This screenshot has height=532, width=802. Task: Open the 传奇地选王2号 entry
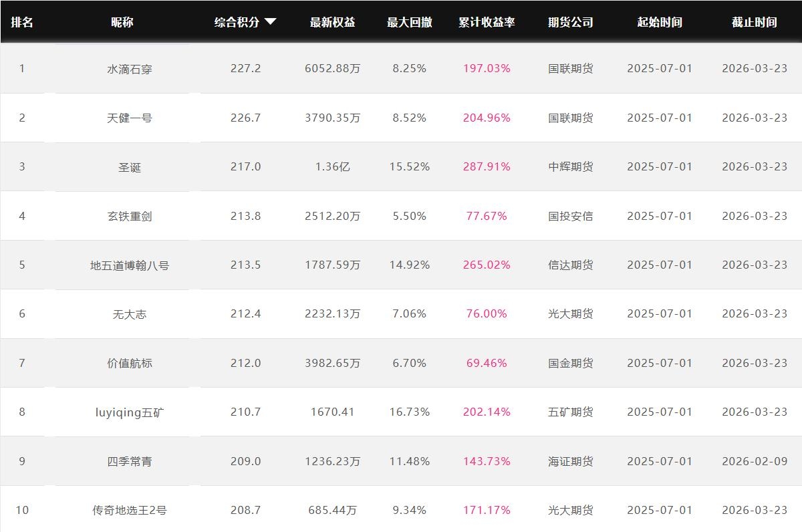click(x=130, y=511)
